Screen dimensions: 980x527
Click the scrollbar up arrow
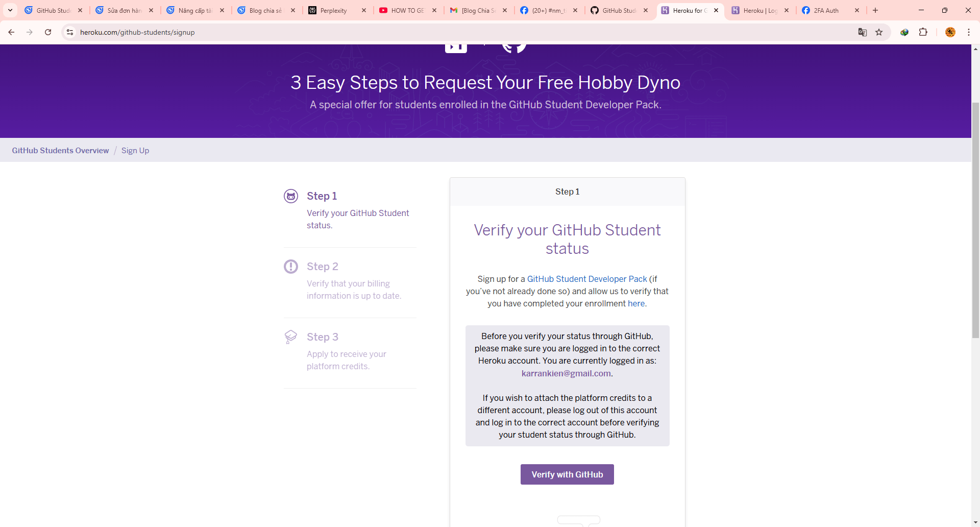(975, 49)
